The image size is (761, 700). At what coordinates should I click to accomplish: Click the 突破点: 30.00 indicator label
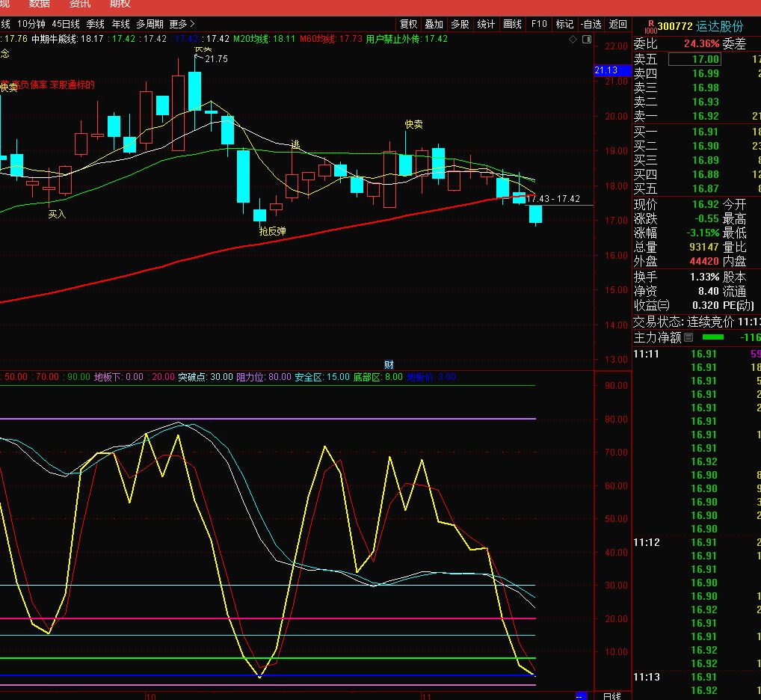point(206,377)
